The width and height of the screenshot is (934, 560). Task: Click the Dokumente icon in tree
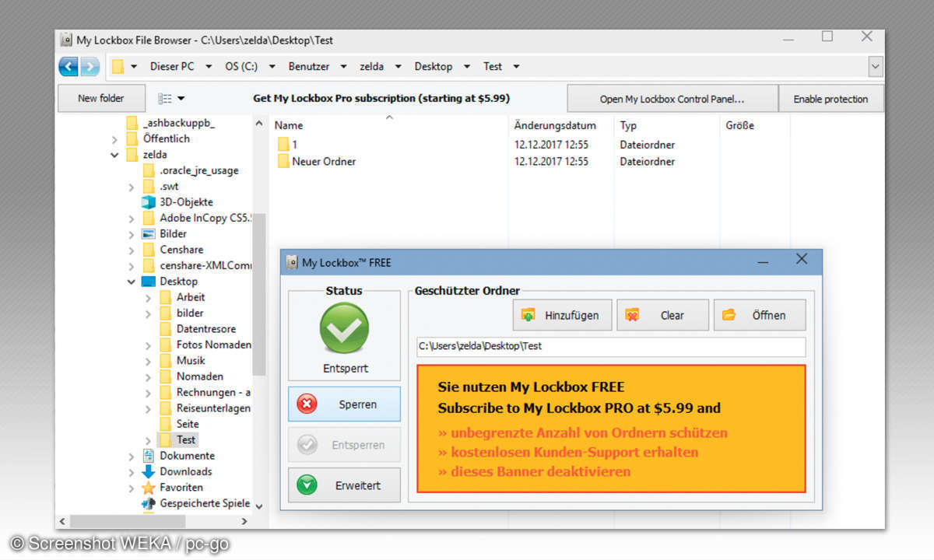(x=149, y=456)
